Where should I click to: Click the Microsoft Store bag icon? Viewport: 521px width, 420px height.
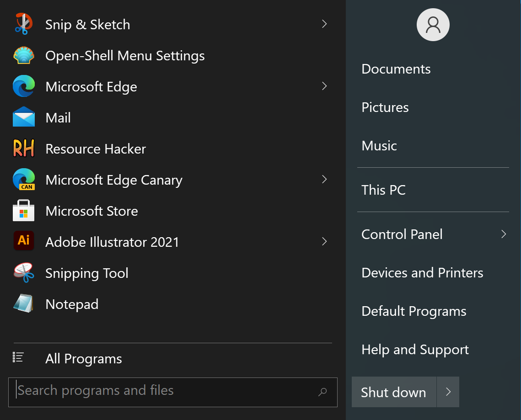click(x=24, y=210)
